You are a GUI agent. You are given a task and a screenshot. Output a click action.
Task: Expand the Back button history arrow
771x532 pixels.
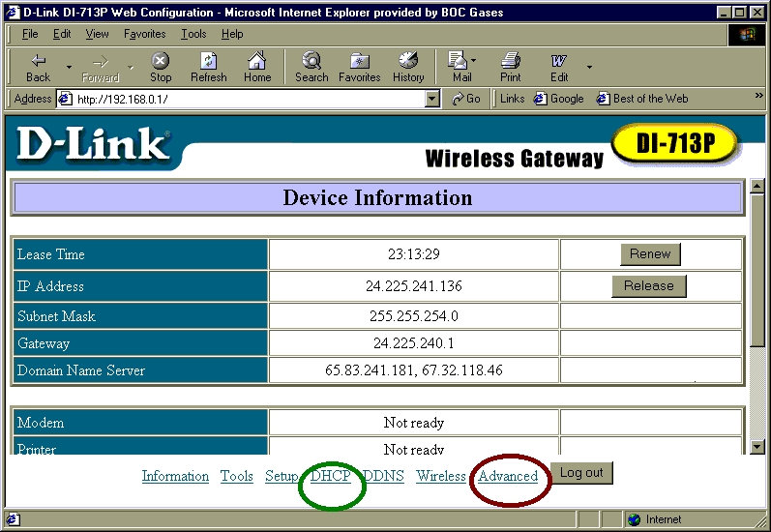pos(69,66)
